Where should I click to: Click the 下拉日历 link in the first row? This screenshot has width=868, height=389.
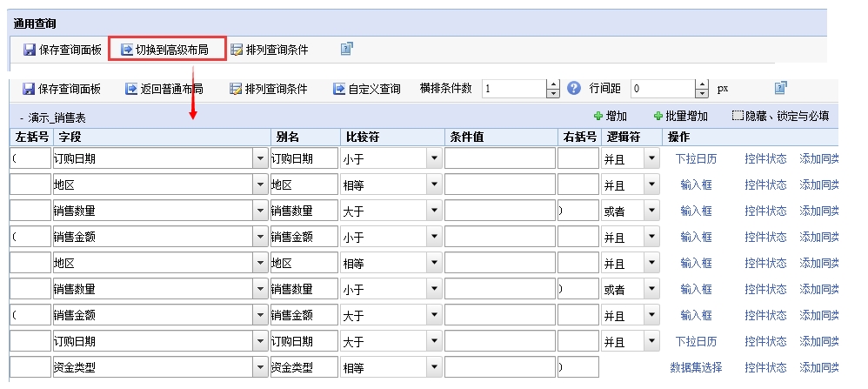pos(696,158)
